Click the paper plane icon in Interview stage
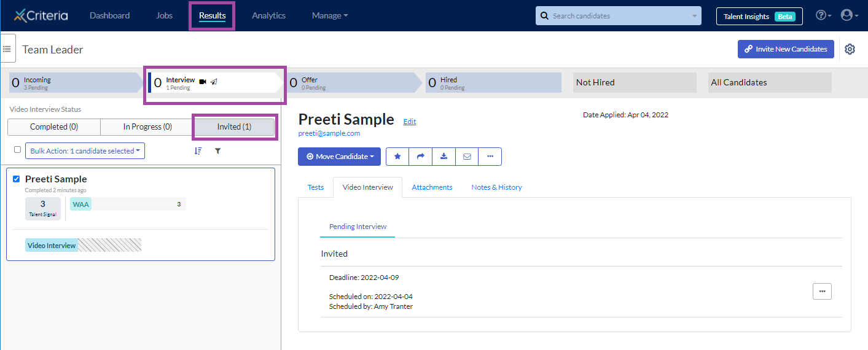868x350 pixels. click(214, 81)
